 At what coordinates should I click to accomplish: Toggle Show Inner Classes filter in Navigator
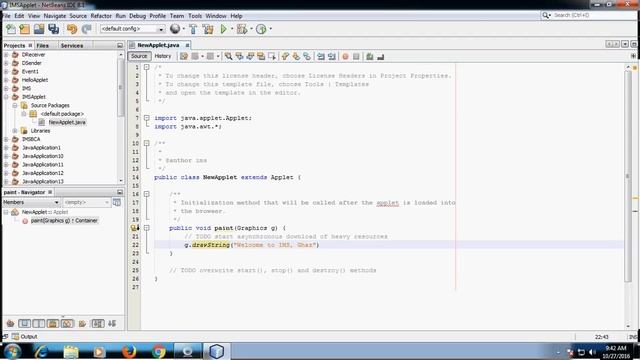[x=67, y=324]
